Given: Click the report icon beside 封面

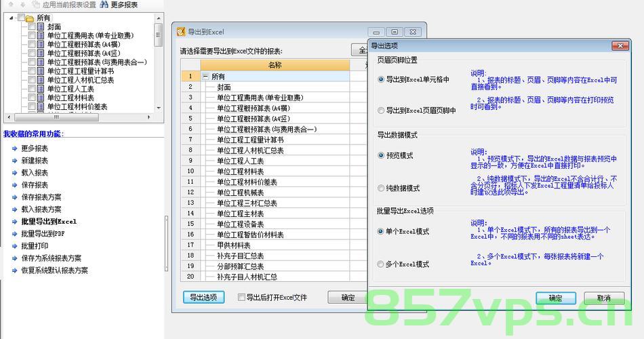Looking at the screenshot, I should [x=41, y=26].
